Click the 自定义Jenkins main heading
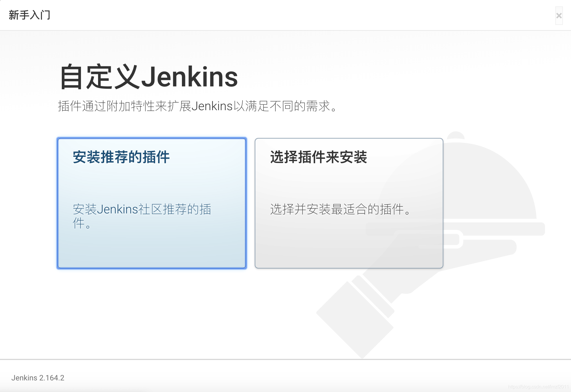This screenshot has height=392, width=571. pyautogui.click(x=149, y=77)
